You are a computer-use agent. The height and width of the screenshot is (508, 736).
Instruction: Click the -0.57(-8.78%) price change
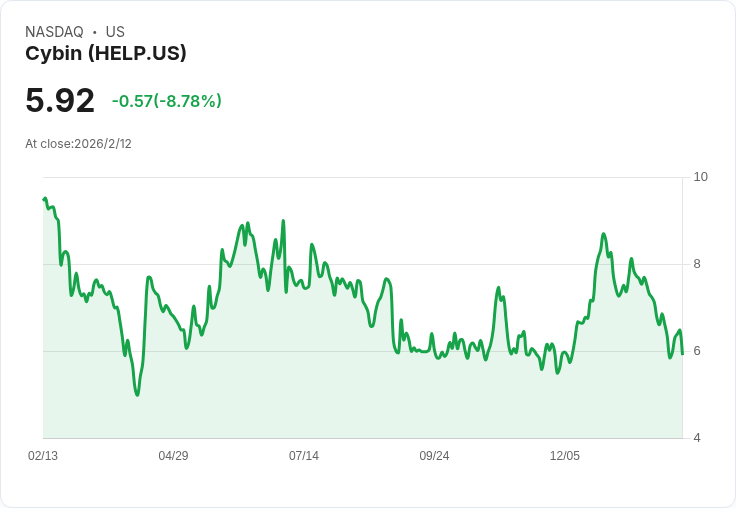[x=167, y=101]
